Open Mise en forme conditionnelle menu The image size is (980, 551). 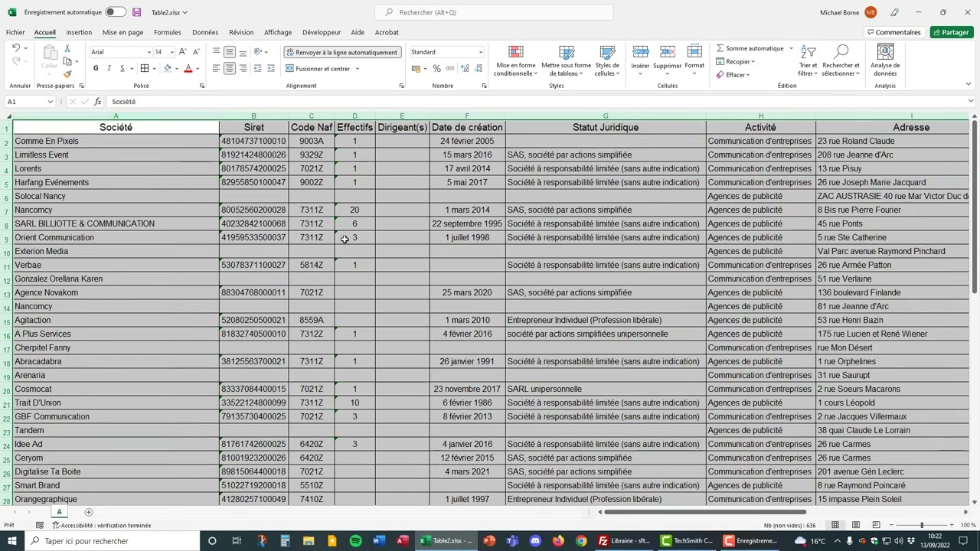pyautogui.click(x=516, y=60)
